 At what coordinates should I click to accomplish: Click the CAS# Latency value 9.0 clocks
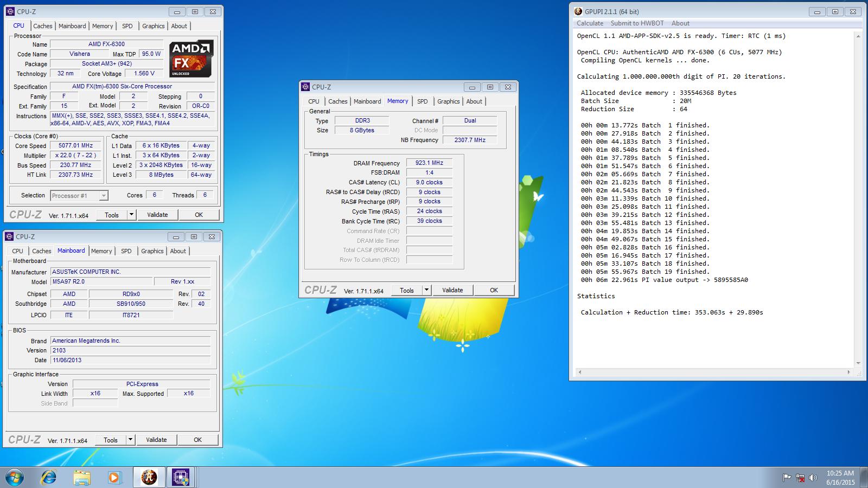click(x=429, y=183)
